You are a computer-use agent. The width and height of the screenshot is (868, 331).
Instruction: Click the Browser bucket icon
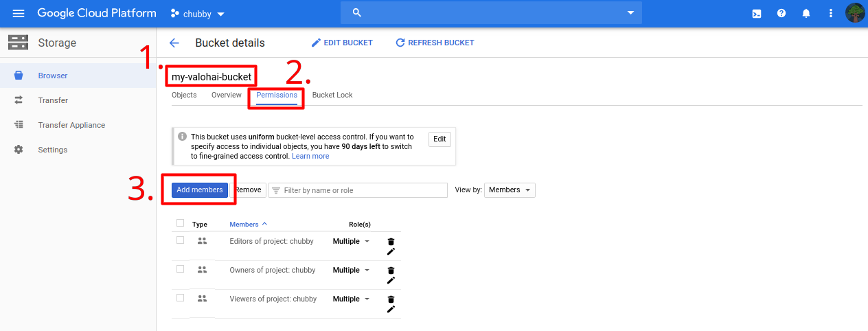coord(19,76)
